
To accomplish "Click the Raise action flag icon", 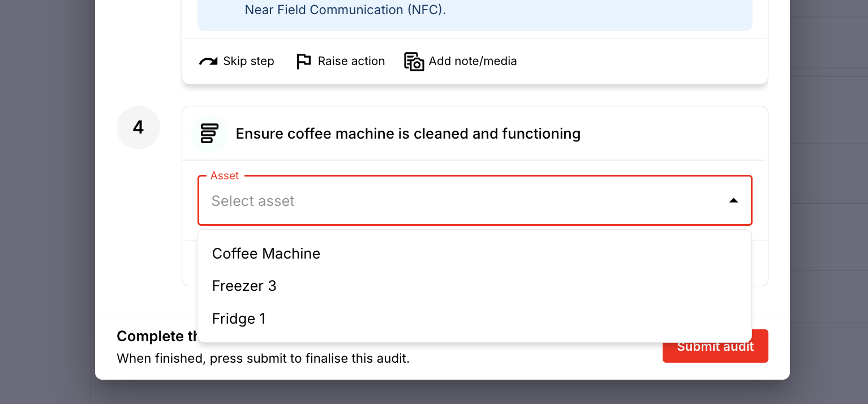I will [x=304, y=61].
